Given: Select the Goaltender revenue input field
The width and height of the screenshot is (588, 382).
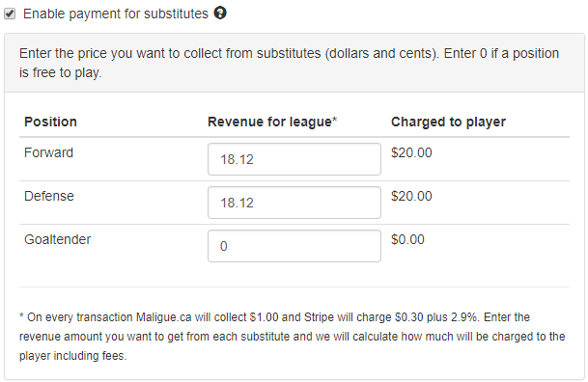Looking at the screenshot, I should (x=294, y=246).
